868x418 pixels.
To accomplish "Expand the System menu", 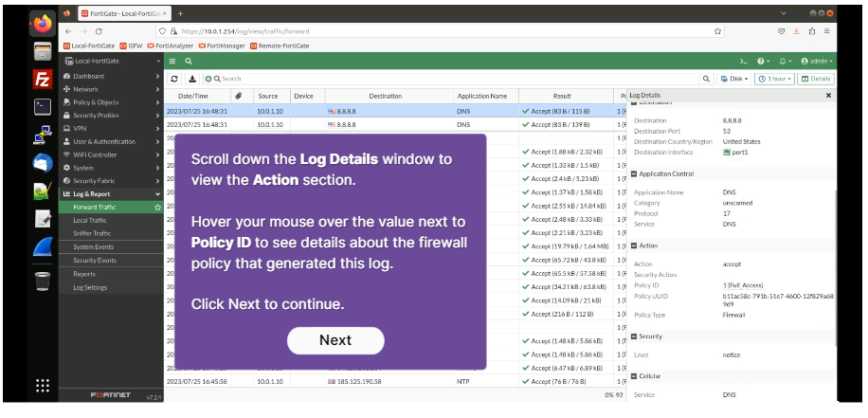I will [x=111, y=168].
